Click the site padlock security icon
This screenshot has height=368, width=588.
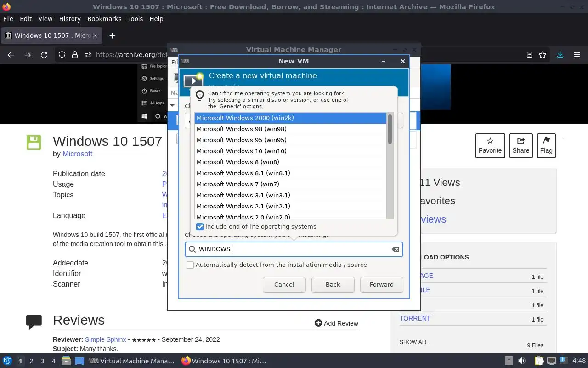[x=75, y=55]
